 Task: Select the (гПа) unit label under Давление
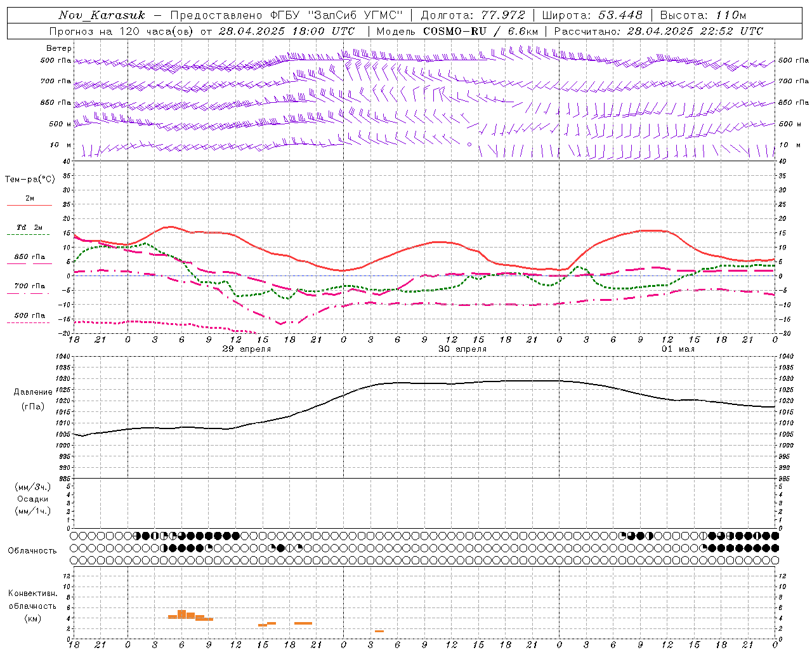point(33,407)
